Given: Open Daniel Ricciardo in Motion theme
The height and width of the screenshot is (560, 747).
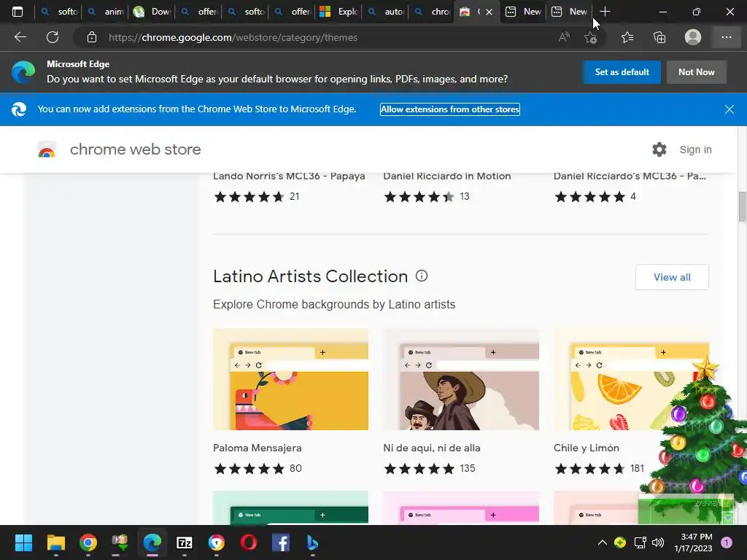Looking at the screenshot, I should tap(447, 176).
